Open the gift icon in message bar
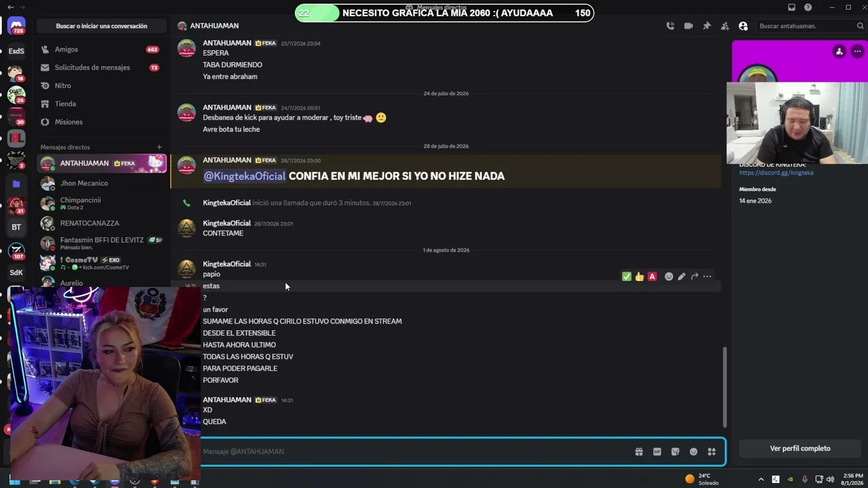The height and width of the screenshot is (488, 868). click(x=639, y=451)
